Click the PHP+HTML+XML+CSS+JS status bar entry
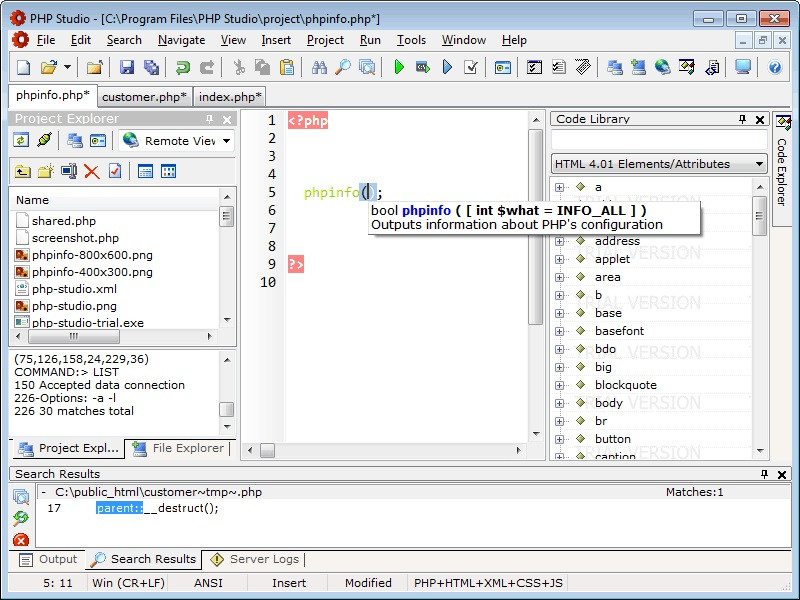Screen dimensions: 800x600 point(488,583)
